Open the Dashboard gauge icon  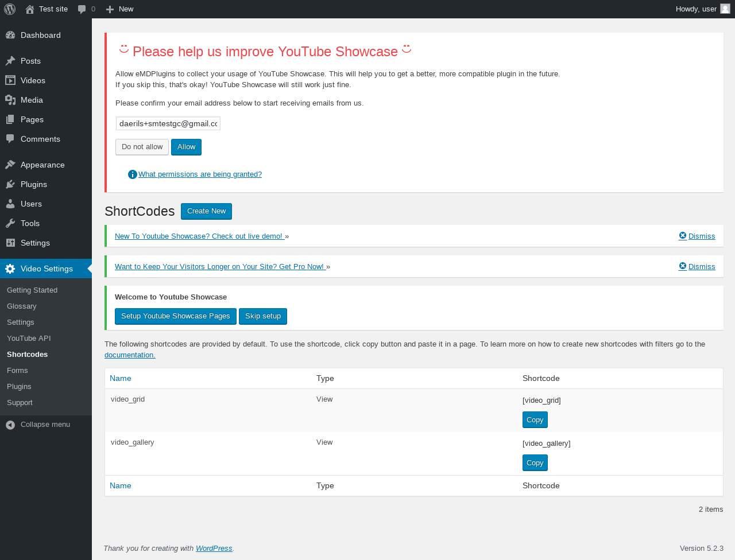10,35
